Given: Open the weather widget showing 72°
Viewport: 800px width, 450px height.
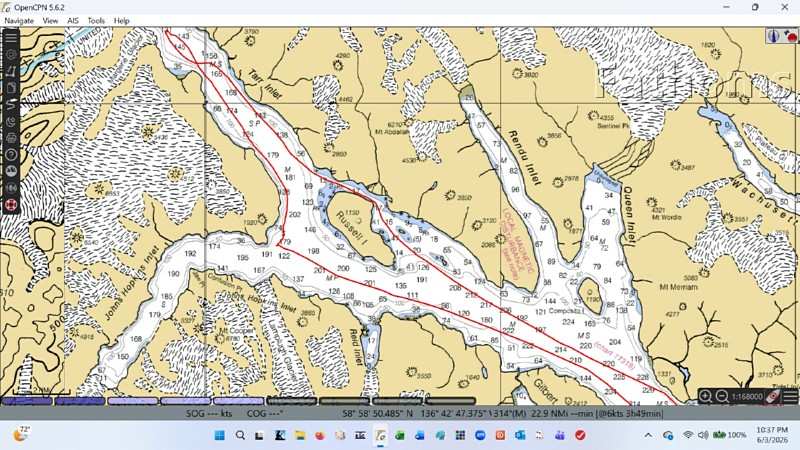Looking at the screenshot, I should pos(21,434).
